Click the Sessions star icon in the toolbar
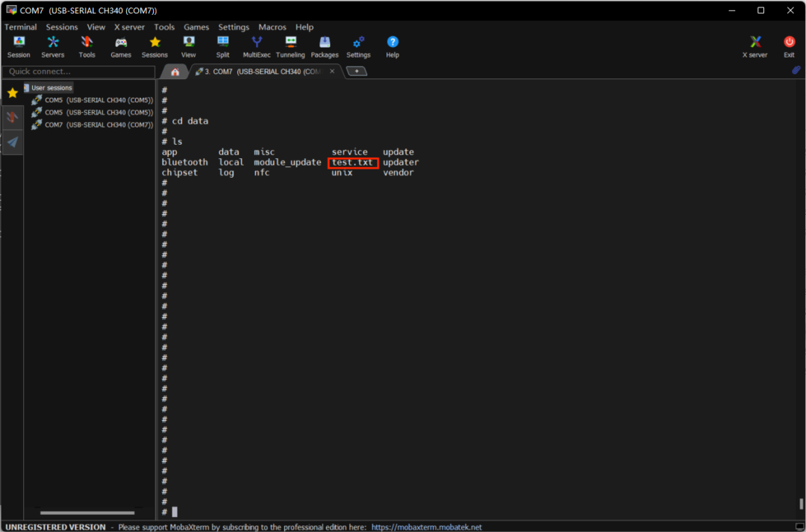Image resolution: width=806 pixels, height=532 pixels. pyautogui.click(x=154, y=47)
